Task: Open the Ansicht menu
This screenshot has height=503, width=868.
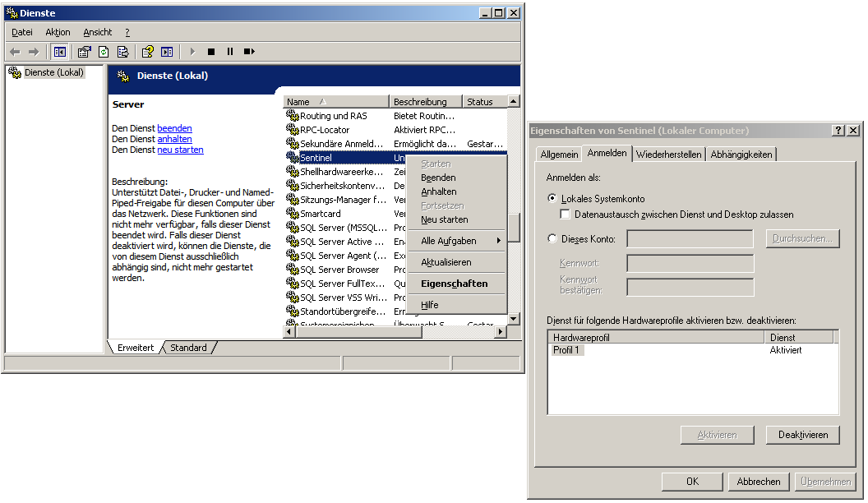Action: (x=98, y=32)
